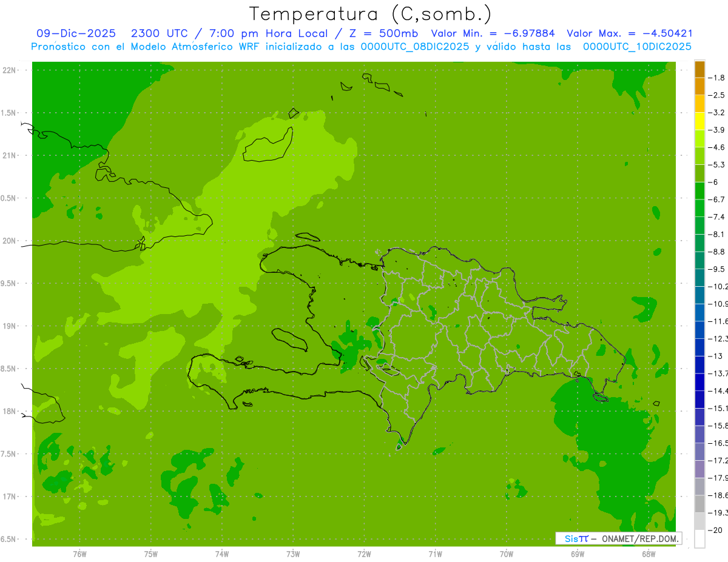Click the '72W' longitude label

point(364,554)
